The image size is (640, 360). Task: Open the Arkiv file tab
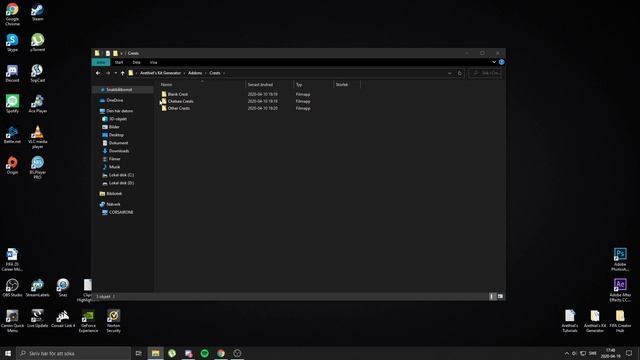pos(101,62)
